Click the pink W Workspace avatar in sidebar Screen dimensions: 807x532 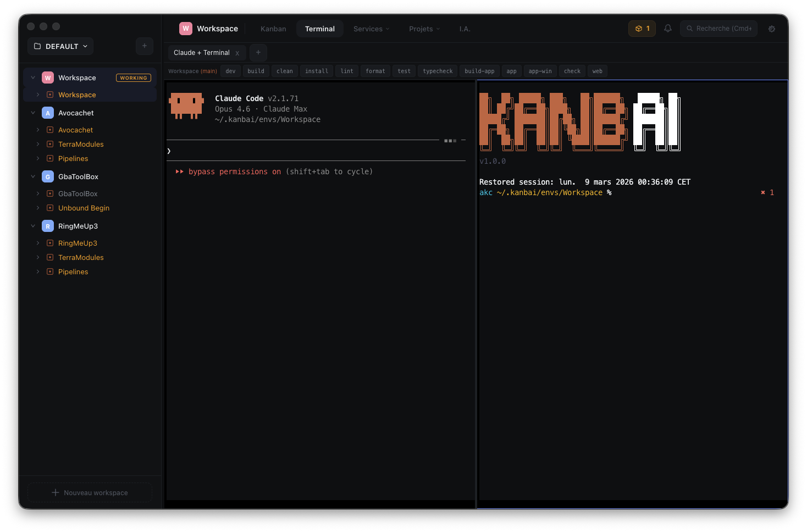(48, 78)
